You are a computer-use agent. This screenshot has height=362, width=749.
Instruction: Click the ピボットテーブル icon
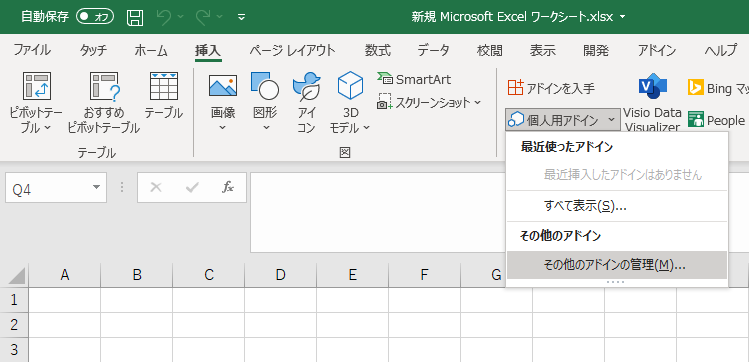(x=36, y=86)
